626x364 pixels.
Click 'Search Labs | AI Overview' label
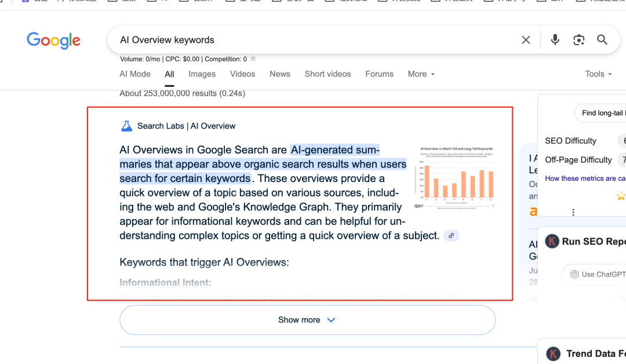point(187,126)
